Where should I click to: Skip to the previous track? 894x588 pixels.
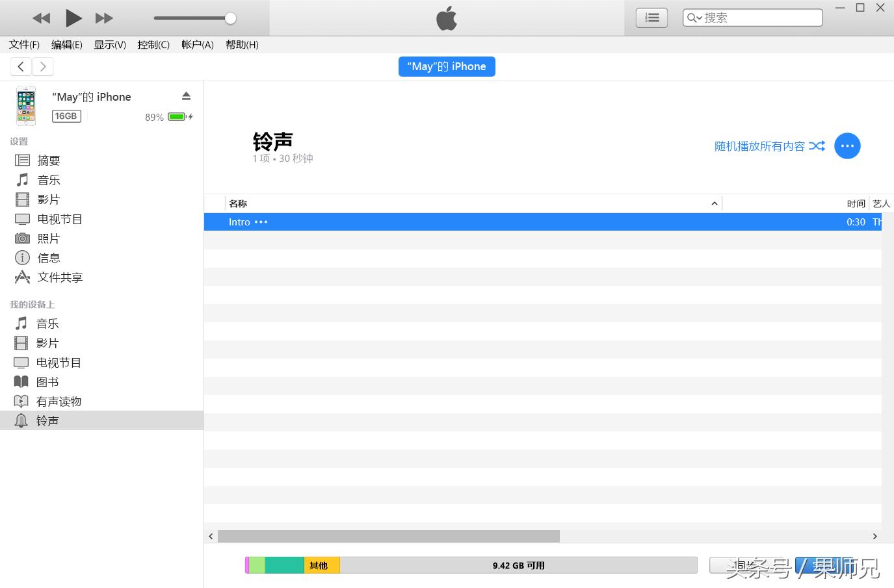pos(42,18)
